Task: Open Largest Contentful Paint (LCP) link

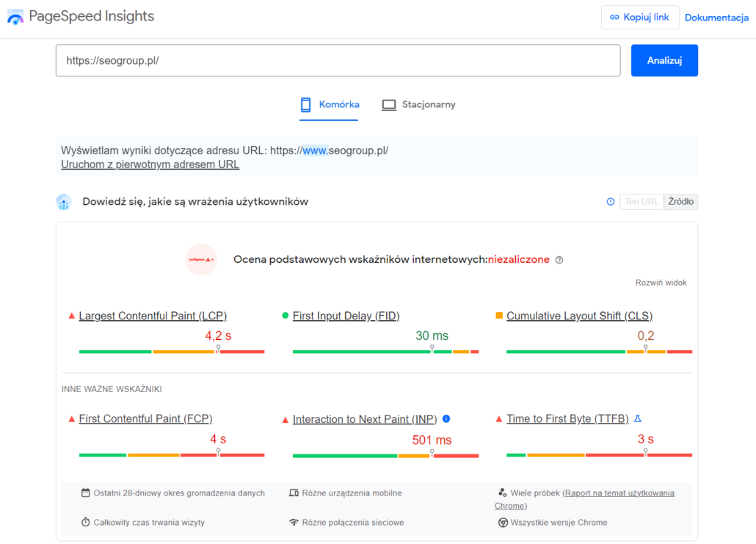Action: pyautogui.click(x=153, y=316)
